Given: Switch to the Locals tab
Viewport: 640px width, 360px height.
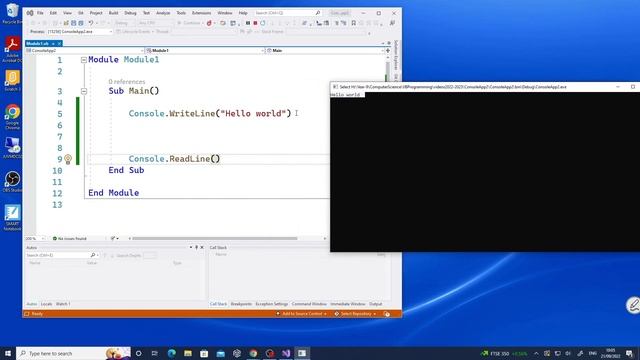Looking at the screenshot, I should coord(46,304).
